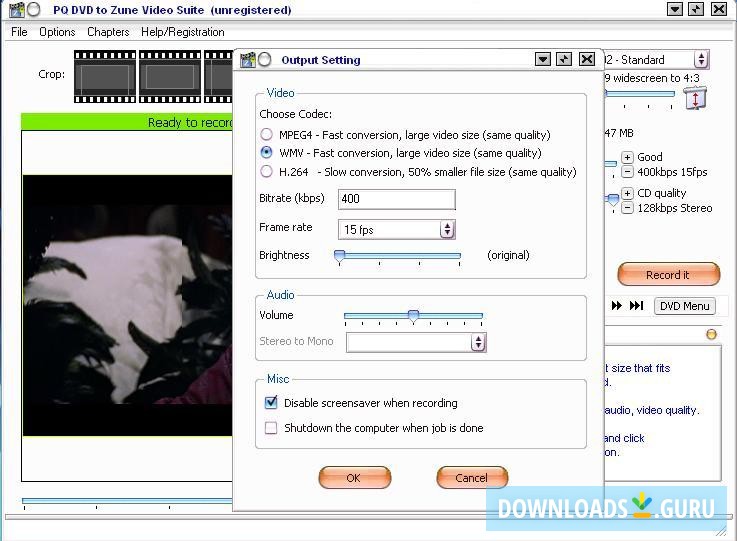Click the '47 MB' size text
Image resolution: width=737 pixels, height=541 pixels.
coord(619,133)
